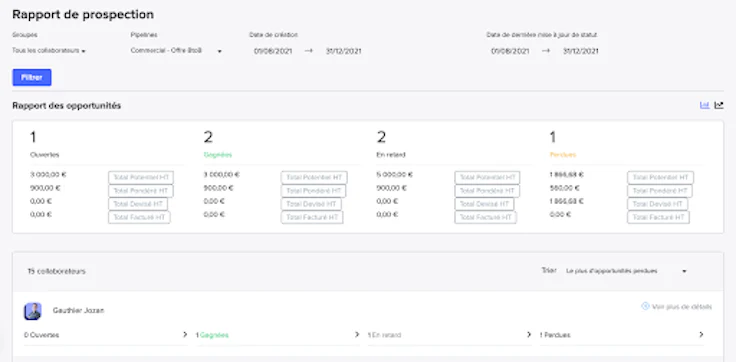Apply filters with the Filtrer button
Image resolution: width=736 pixels, height=362 pixels.
32,77
